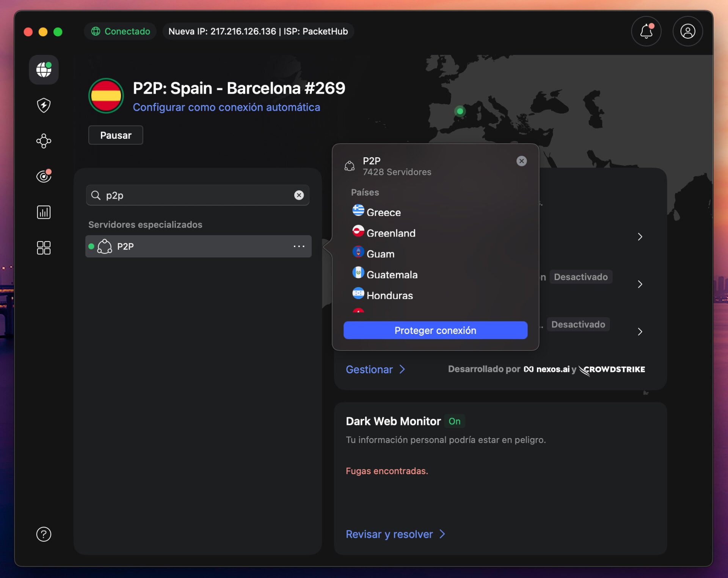728x578 pixels.
Task: Click Configurar como conexión automática
Action: 226,107
